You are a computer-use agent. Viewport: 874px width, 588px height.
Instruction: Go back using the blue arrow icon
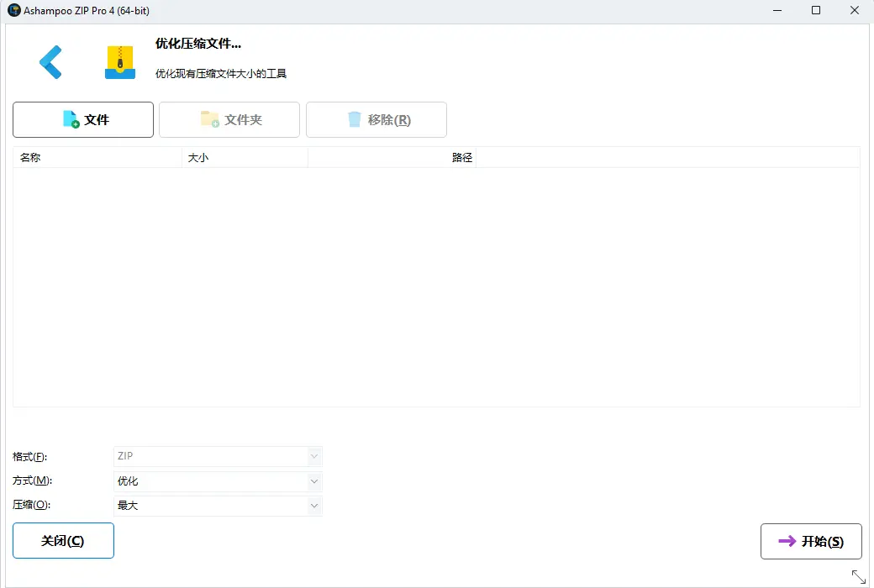pyautogui.click(x=50, y=62)
